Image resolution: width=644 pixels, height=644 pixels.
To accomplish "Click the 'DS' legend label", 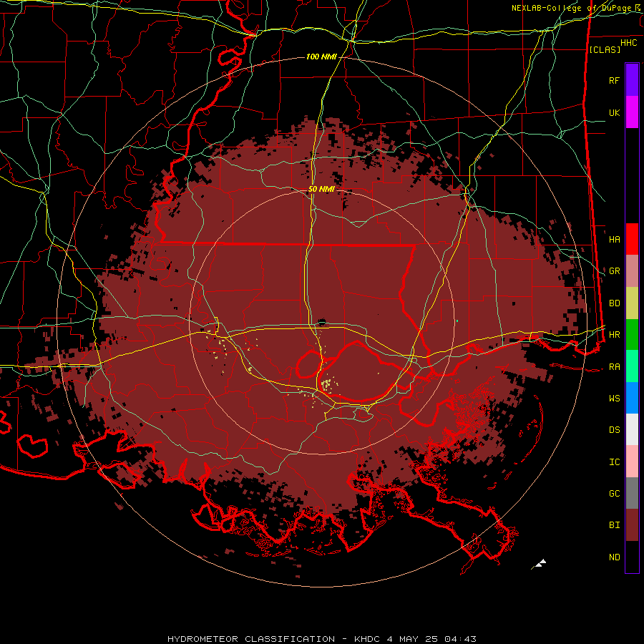I will pos(614,430).
